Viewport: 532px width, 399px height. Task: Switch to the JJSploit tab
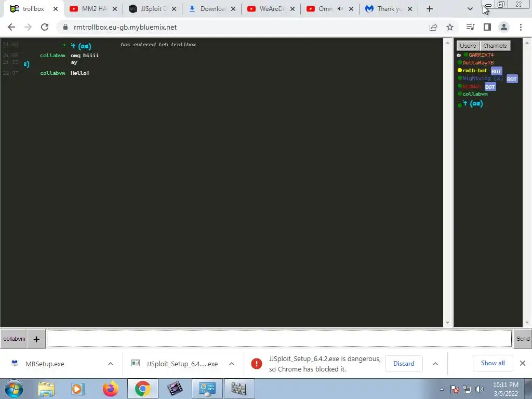pos(153,9)
